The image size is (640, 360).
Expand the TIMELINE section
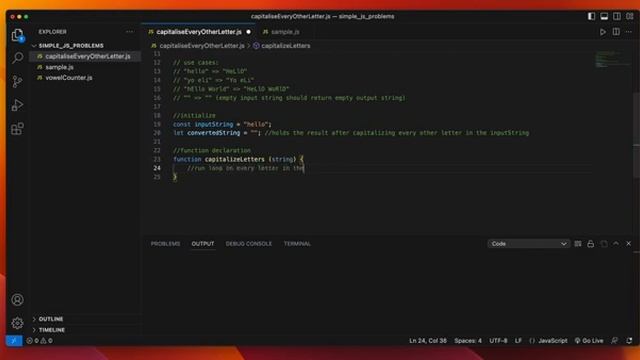52,330
